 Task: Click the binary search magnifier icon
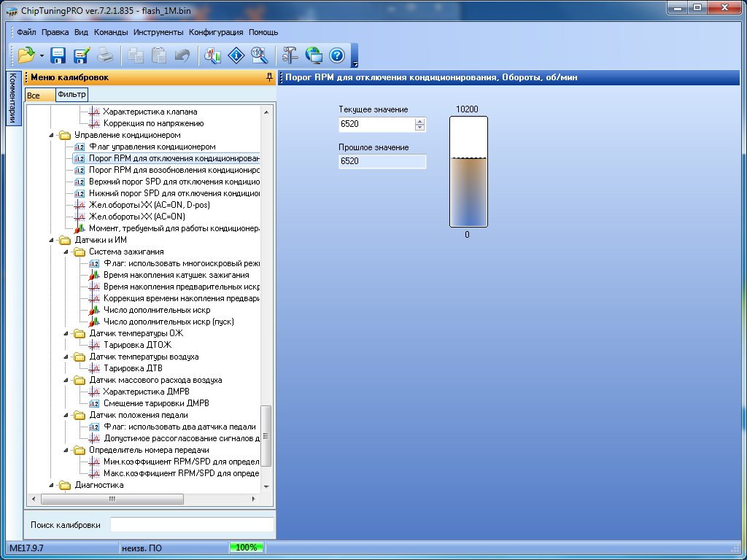click(x=259, y=55)
